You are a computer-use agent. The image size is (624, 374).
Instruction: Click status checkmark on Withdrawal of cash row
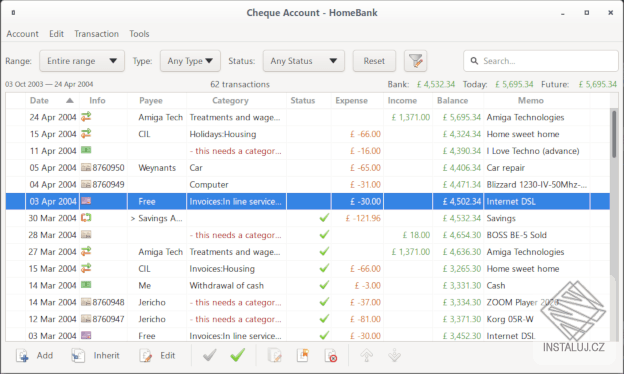324,285
